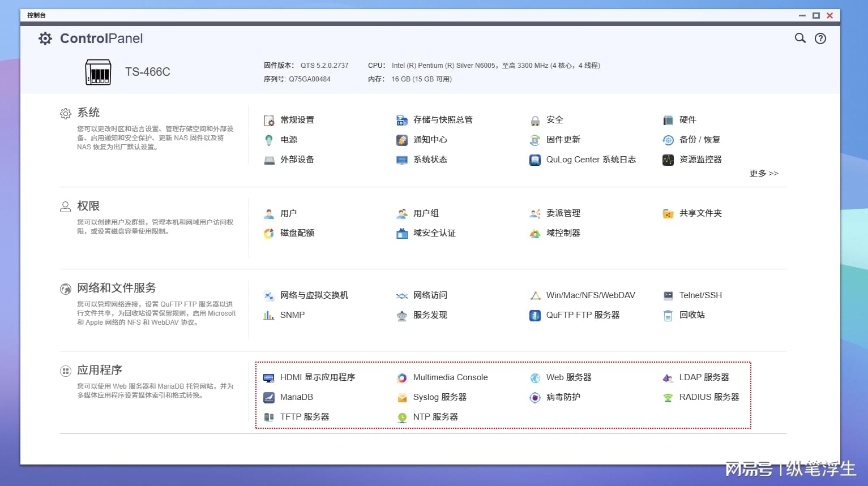Open the 系统 category heading
The width and height of the screenshot is (868, 486).
[x=88, y=113]
